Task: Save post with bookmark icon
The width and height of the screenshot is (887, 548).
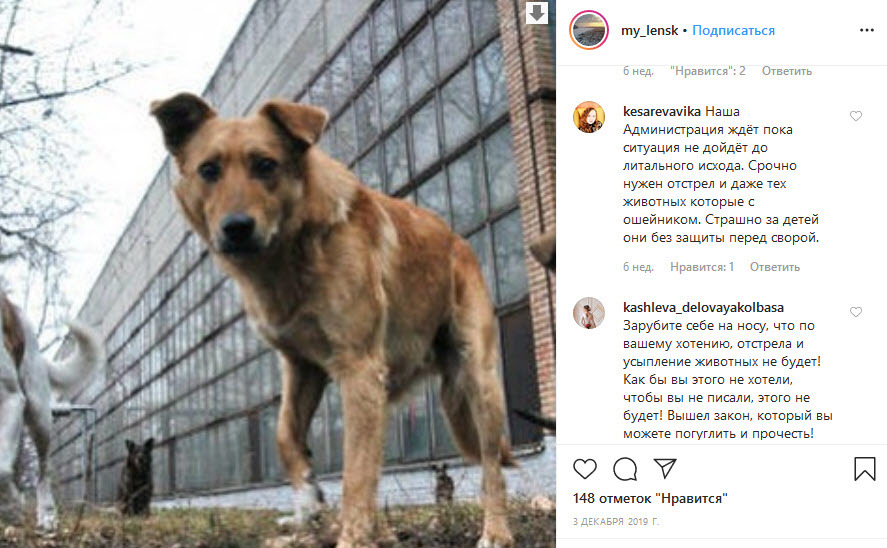Action: pyautogui.click(x=865, y=469)
